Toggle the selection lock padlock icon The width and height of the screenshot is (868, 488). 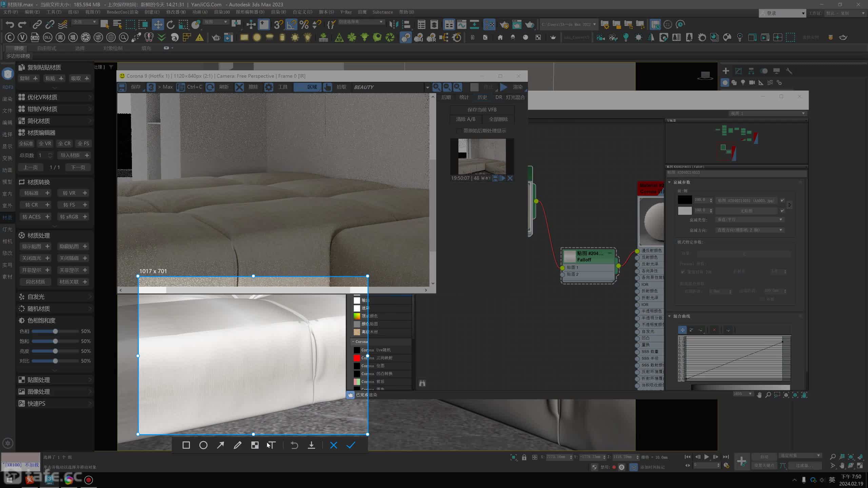524,457
